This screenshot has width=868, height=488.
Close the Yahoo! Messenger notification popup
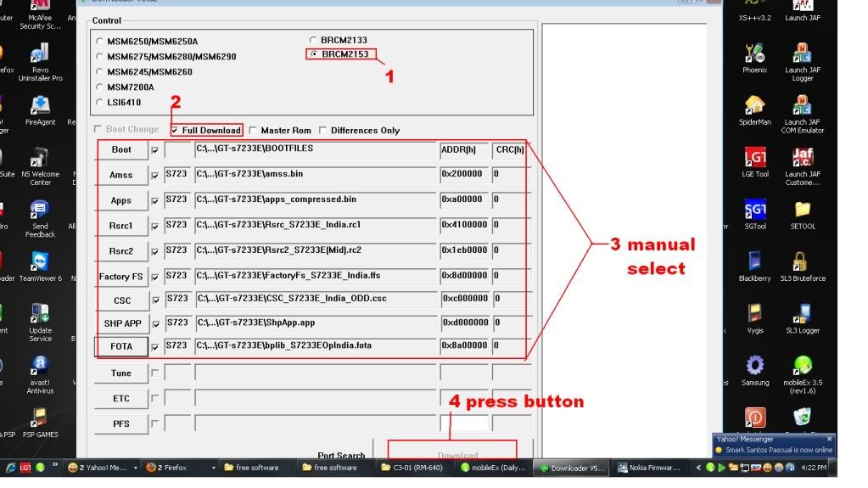(x=829, y=439)
